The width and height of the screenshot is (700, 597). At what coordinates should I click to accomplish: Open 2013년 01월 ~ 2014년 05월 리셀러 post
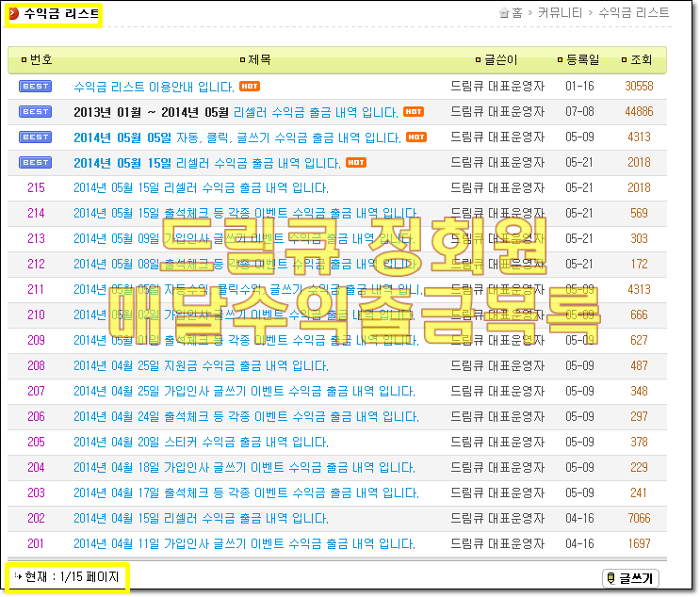coord(236,112)
